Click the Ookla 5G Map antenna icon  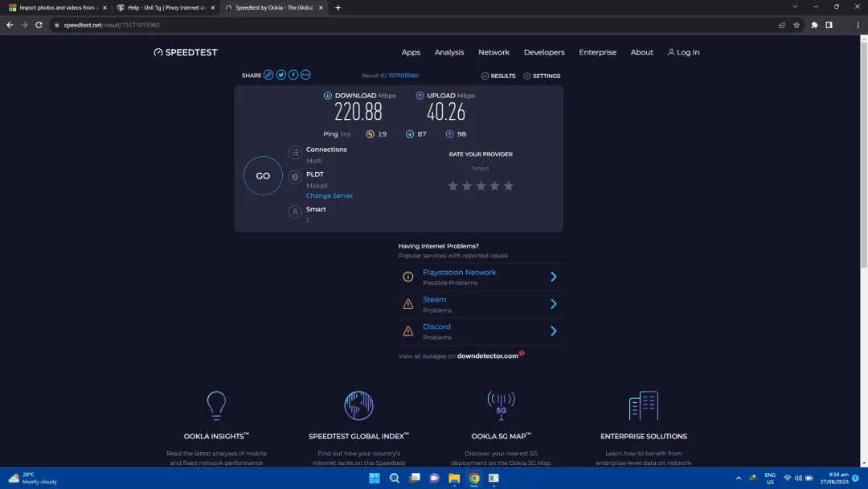point(501,405)
